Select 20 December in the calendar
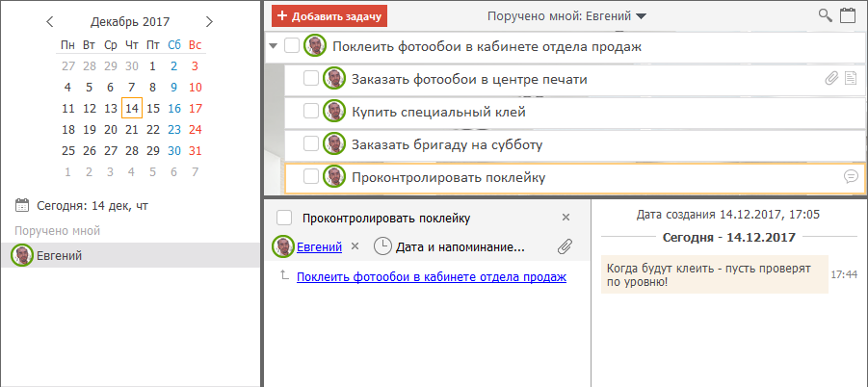The width and height of the screenshot is (868, 387). (x=111, y=129)
